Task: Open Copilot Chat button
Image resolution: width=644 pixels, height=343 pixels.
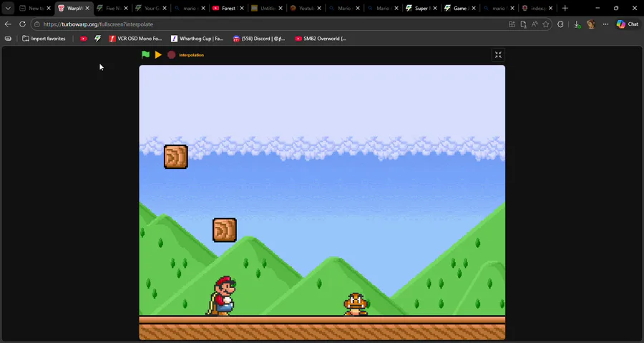Action: 628,24
